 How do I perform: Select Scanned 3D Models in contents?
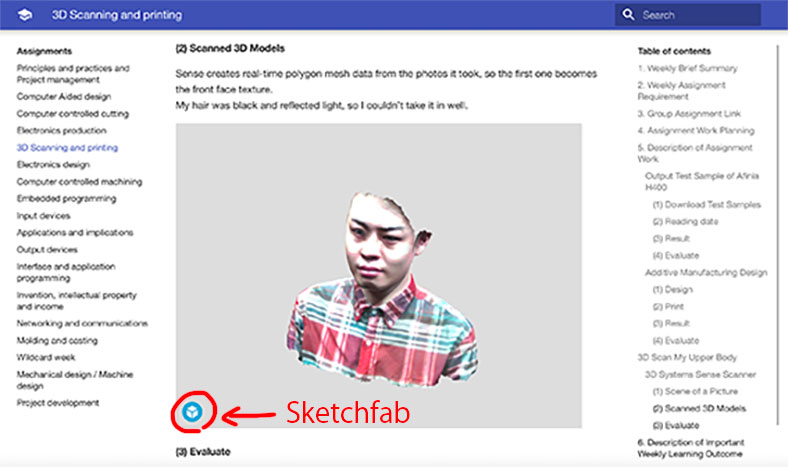[699, 408]
